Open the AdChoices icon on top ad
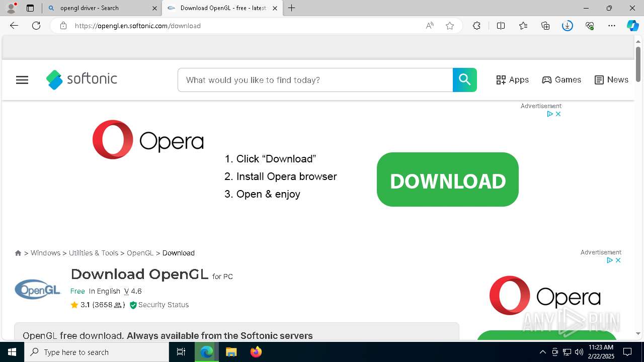 click(550, 114)
